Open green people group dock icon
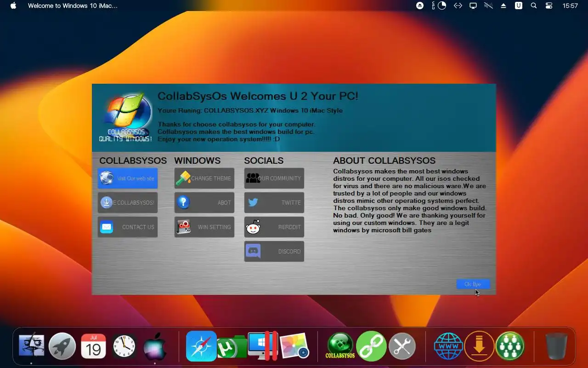Screen dimensions: 588x368 pyautogui.click(x=510, y=346)
